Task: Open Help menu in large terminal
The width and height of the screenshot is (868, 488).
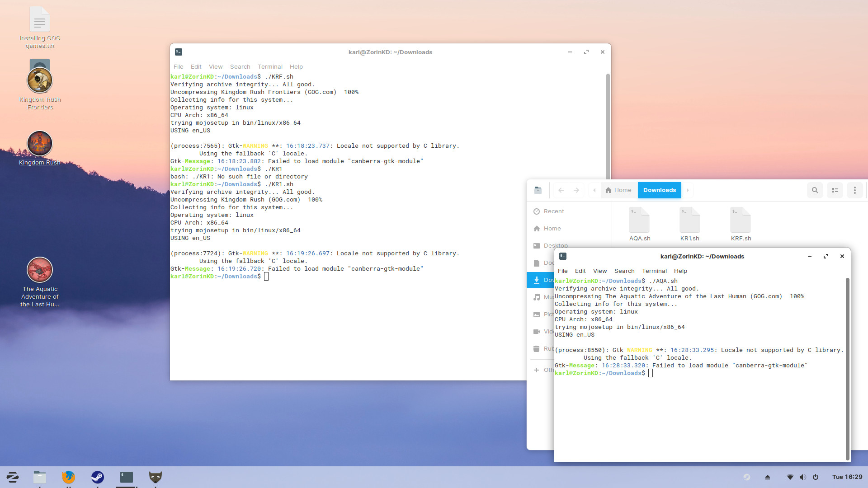Action: click(x=296, y=66)
